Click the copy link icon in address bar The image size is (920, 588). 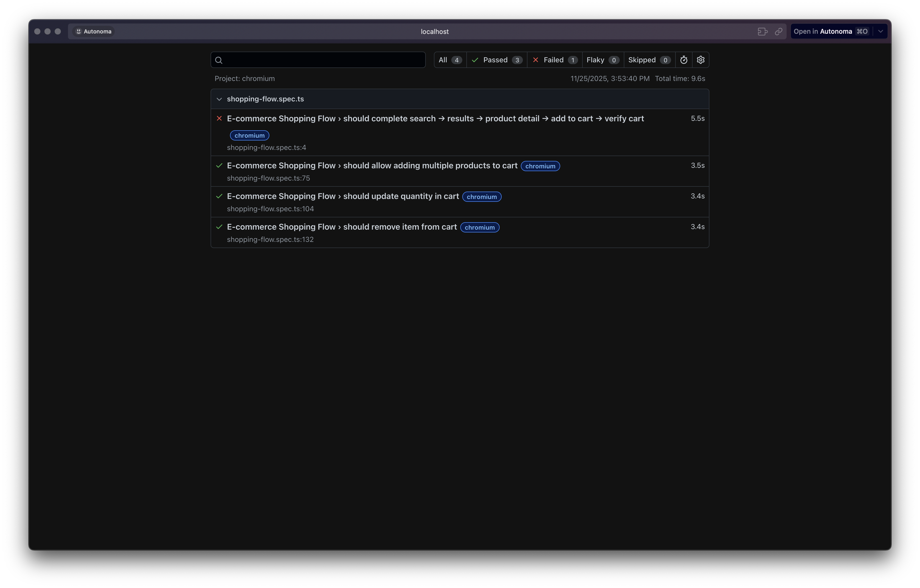click(x=778, y=32)
